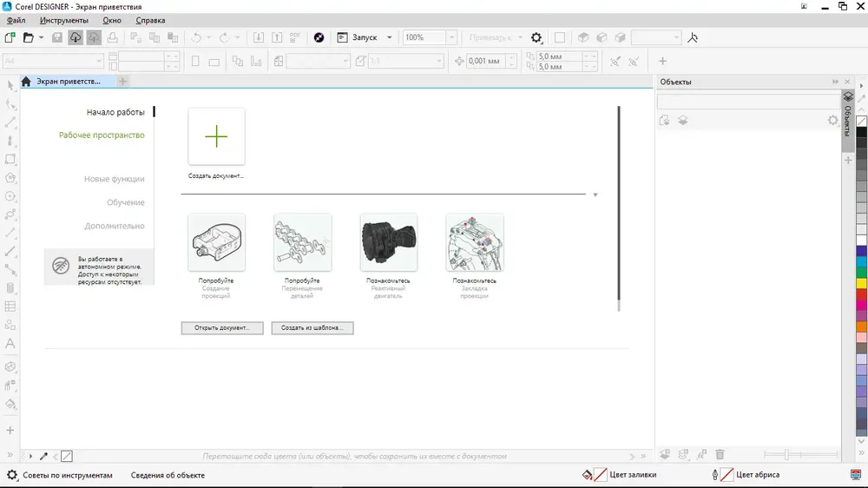868x488 pixels.
Task: Open the Создание проекций pedal thumbnail
Action: pos(216,242)
